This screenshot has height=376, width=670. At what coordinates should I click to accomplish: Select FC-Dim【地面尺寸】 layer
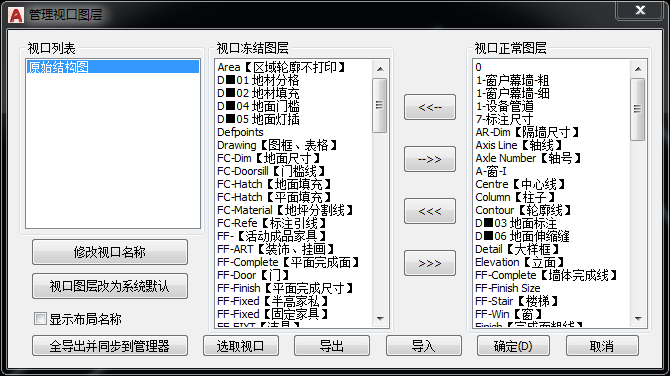269,158
